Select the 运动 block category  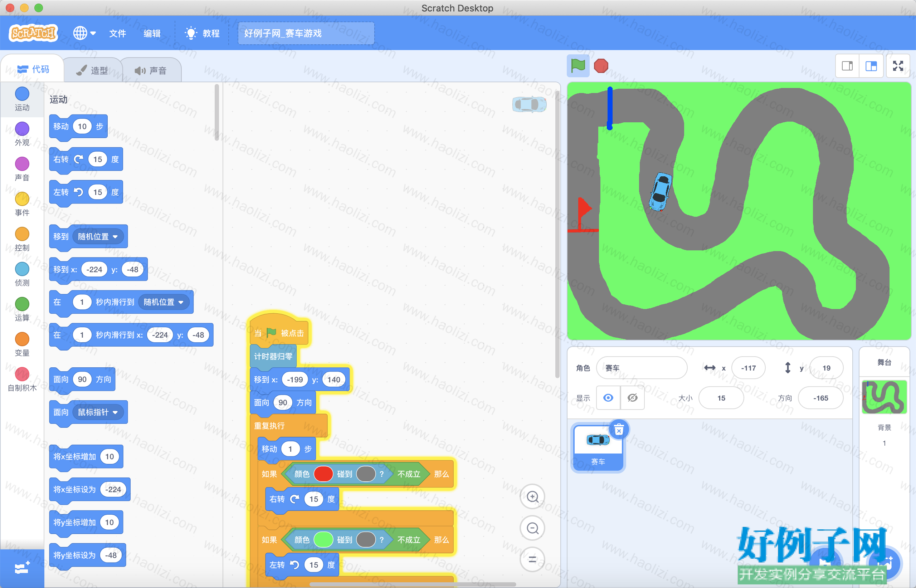tap(22, 99)
